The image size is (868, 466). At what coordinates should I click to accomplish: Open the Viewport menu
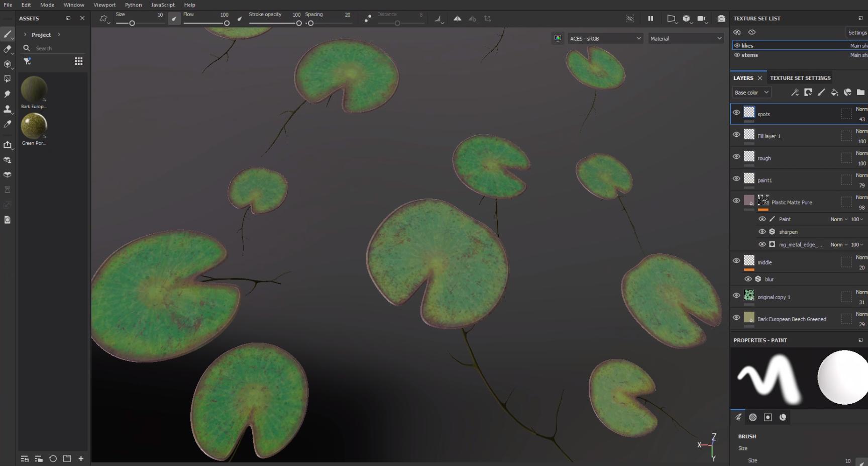(104, 5)
